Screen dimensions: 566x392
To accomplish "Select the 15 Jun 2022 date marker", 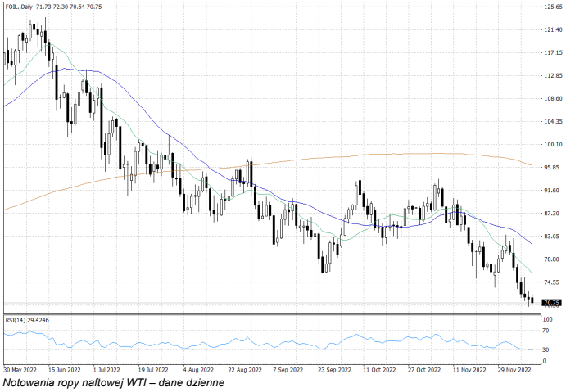I will point(64,369).
